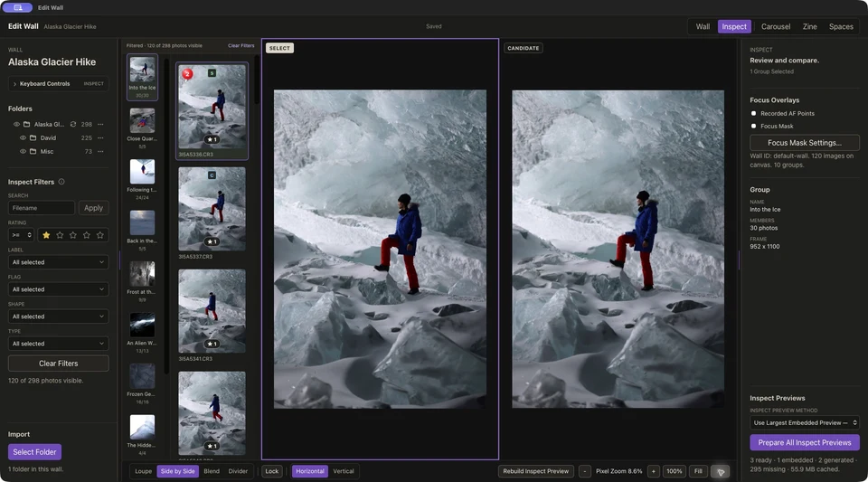This screenshot has height=482, width=868.
Task: Open more options for David folder
Action: tap(100, 137)
